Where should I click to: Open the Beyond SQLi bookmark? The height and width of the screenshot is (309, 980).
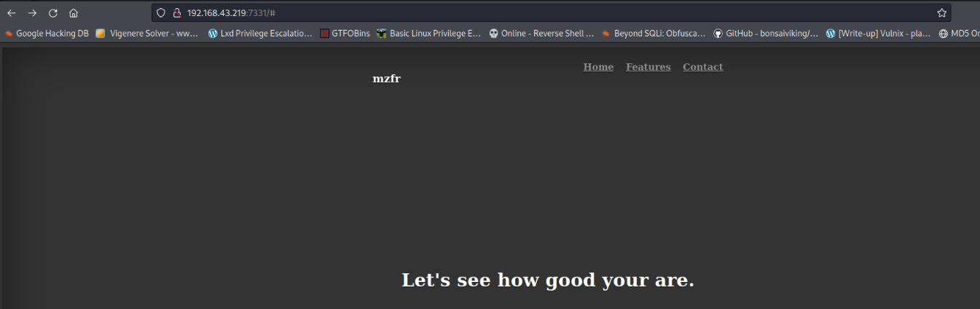(653, 33)
